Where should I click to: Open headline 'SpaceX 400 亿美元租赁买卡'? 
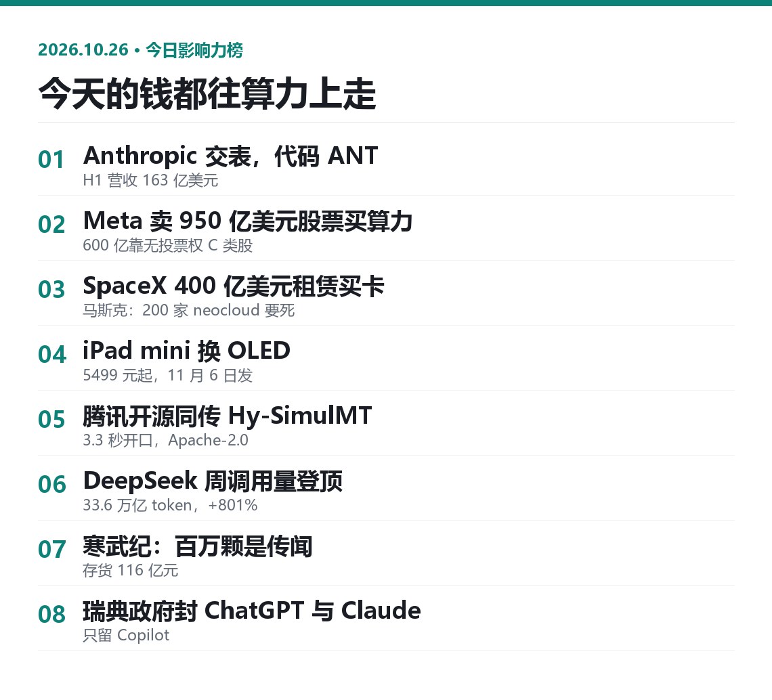click(234, 286)
